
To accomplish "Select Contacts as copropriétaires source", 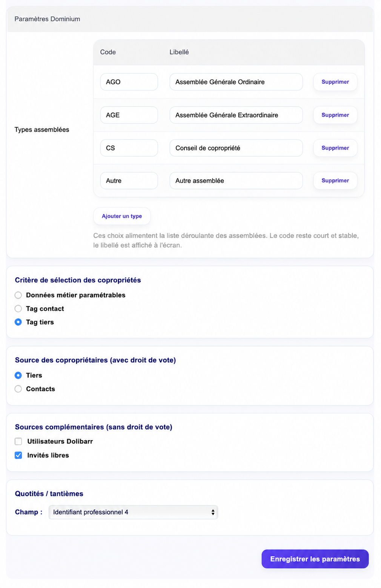I will [18, 389].
